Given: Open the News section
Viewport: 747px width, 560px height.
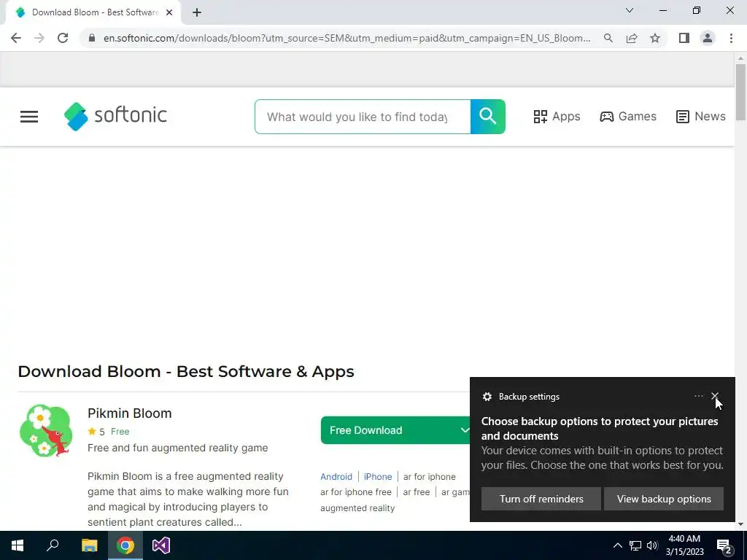Looking at the screenshot, I should click(701, 117).
